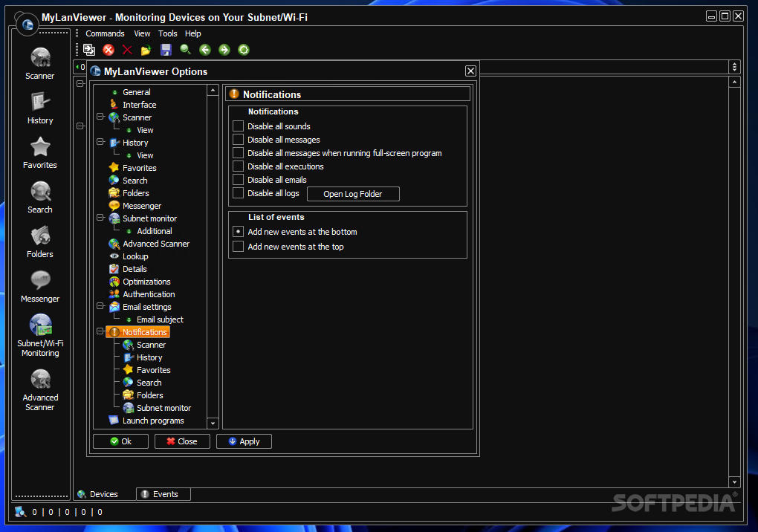758x532 pixels.
Task: Open Subnet/Wi-Fi Monitoring in the sidebar
Action: [x=40, y=335]
